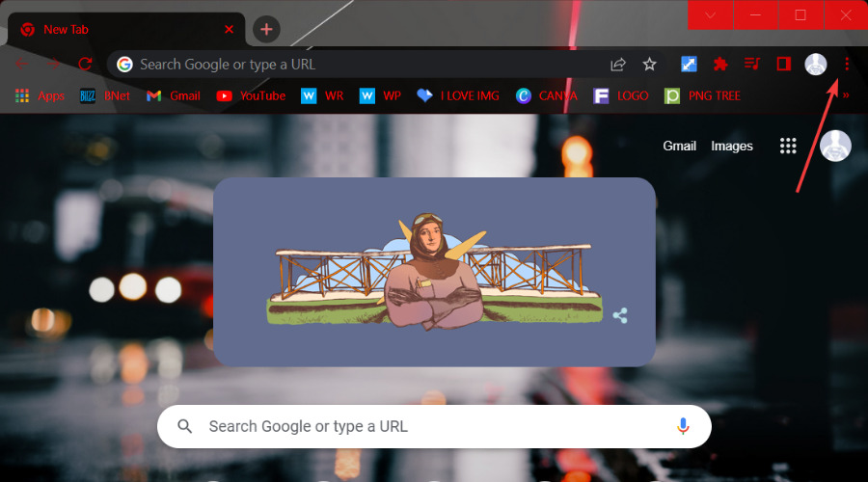
Task: Open the media control playlist icon
Action: coord(751,65)
